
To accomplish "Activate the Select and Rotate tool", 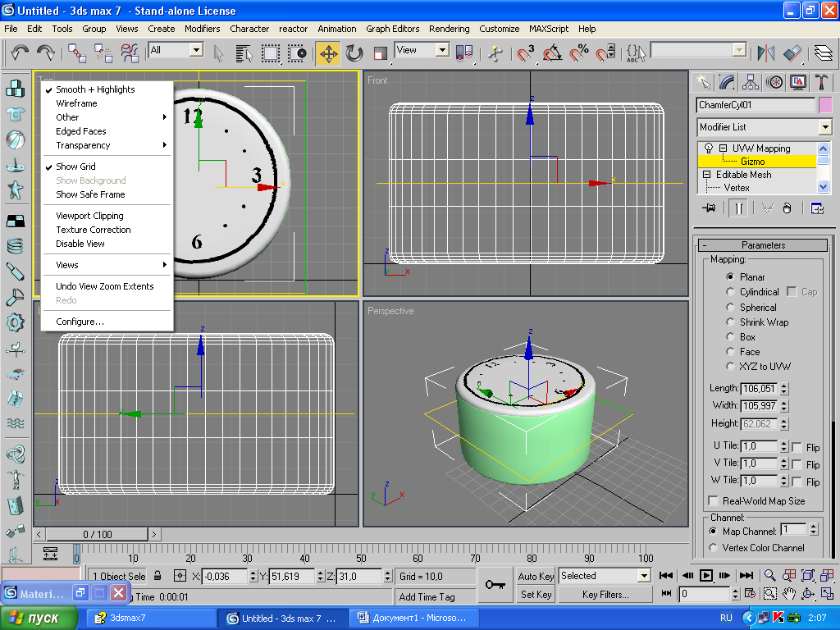I will [x=354, y=53].
